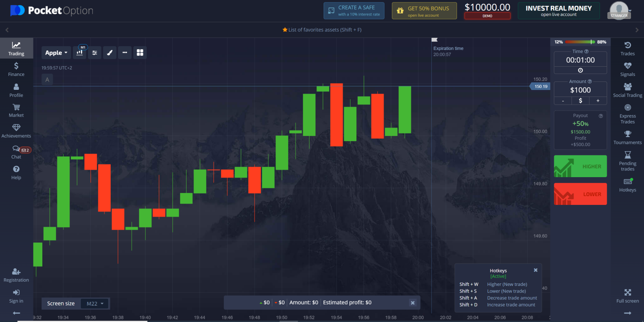Click INVEST REAL MONEY
Image resolution: width=644 pixels, height=322 pixels.
pos(558,10)
